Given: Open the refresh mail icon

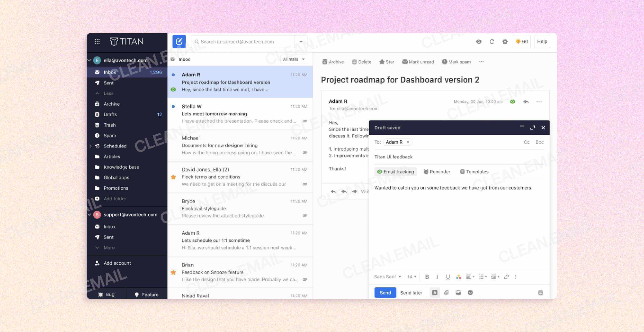Looking at the screenshot, I should [492, 41].
